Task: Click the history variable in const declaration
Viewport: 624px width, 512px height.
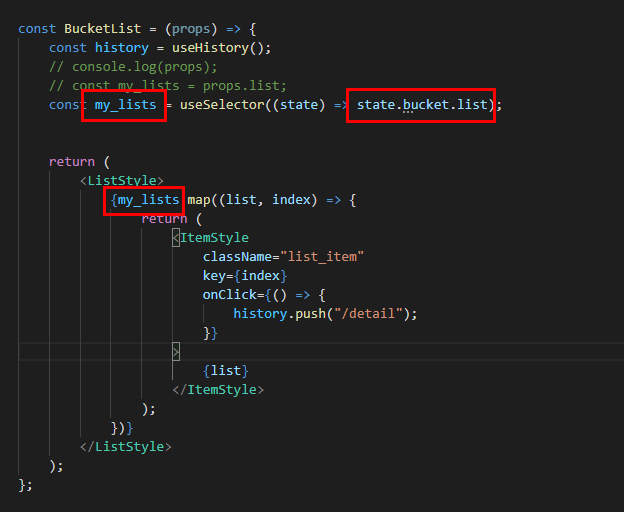Action: 122,48
